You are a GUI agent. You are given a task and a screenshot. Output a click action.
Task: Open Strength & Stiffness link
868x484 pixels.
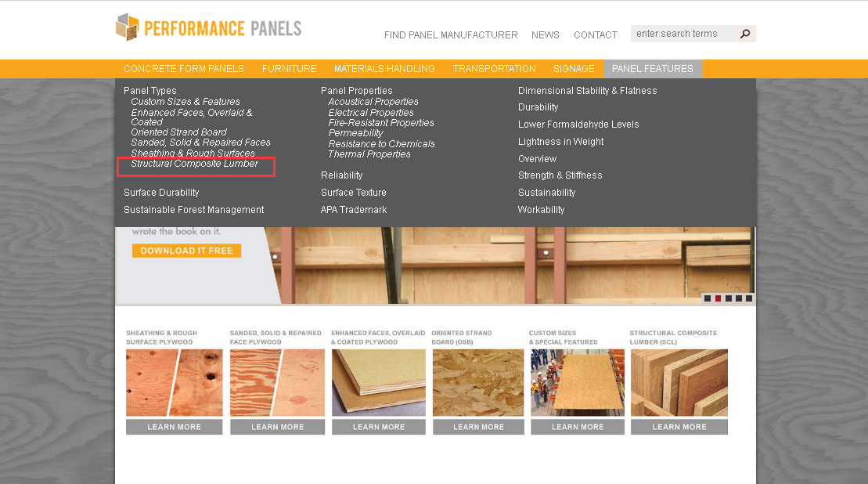560,175
